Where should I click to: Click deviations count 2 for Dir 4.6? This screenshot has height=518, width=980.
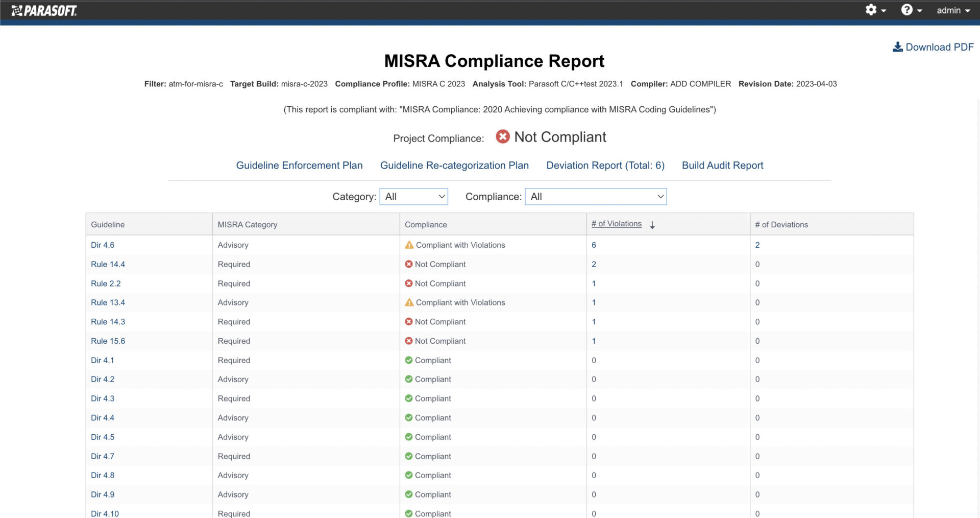point(757,245)
